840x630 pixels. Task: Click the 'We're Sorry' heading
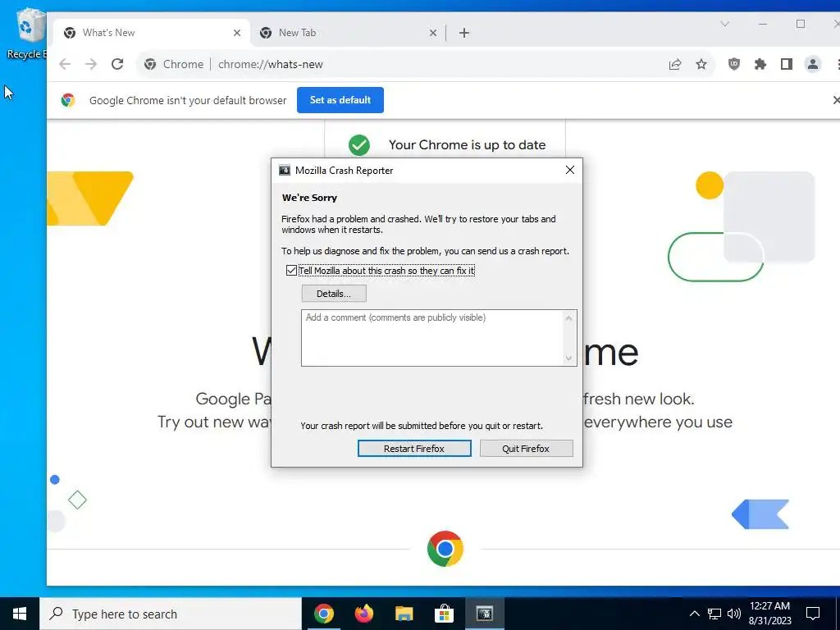[309, 198]
